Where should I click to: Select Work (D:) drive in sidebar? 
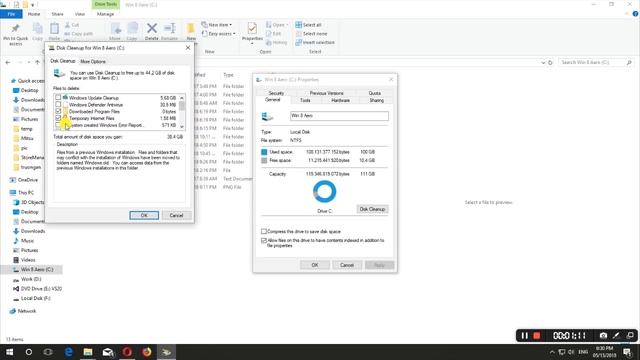click(x=31, y=279)
